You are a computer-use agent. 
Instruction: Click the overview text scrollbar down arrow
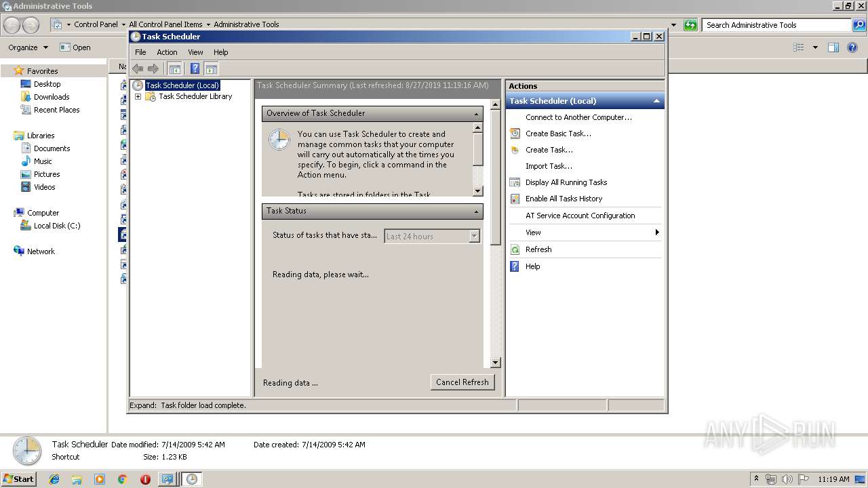pos(477,191)
